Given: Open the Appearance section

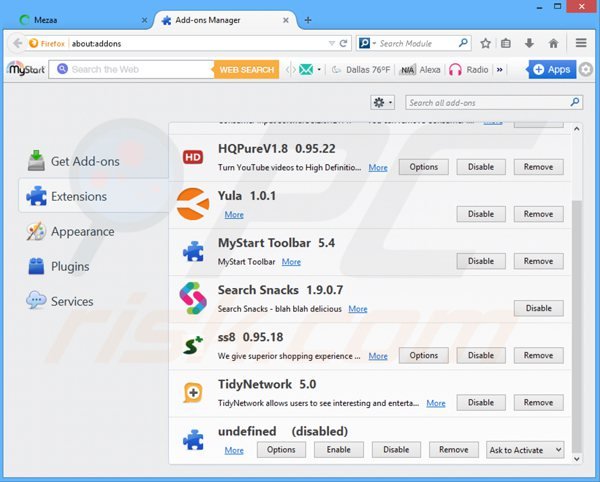Looking at the screenshot, I should [x=94, y=231].
